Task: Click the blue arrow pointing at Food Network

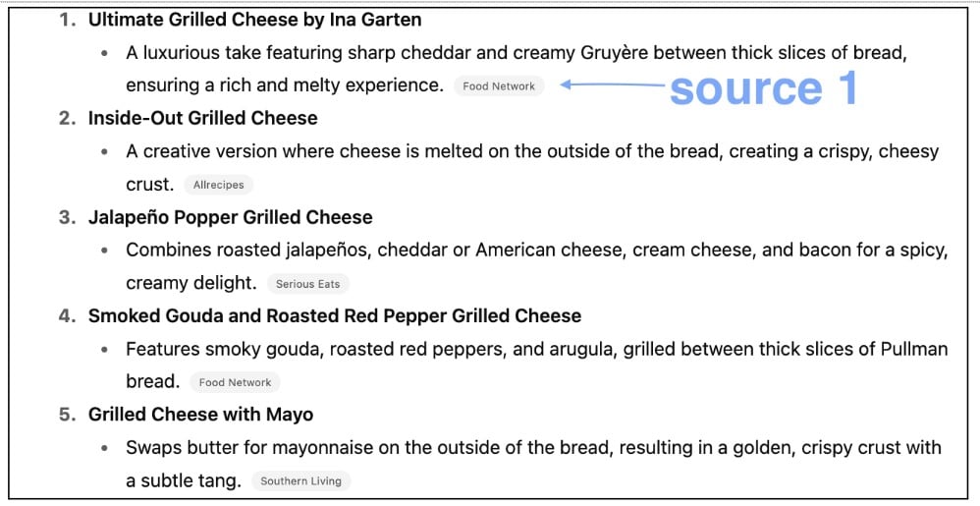Action: (x=613, y=85)
